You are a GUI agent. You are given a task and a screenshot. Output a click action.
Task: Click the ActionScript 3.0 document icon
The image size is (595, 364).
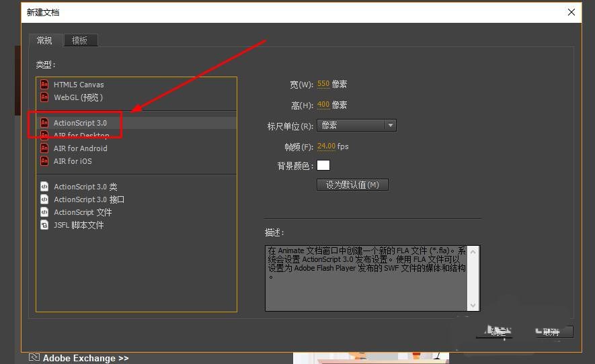point(44,122)
